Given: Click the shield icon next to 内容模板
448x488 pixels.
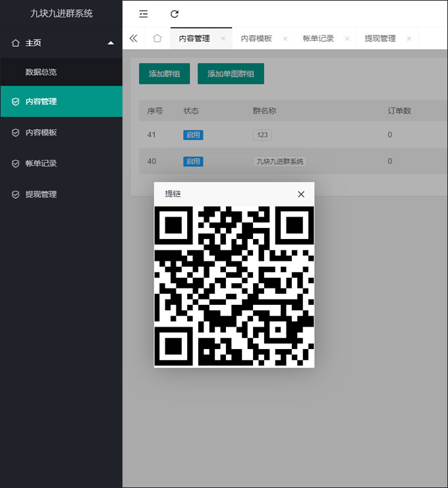Looking at the screenshot, I should pos(16,133).
